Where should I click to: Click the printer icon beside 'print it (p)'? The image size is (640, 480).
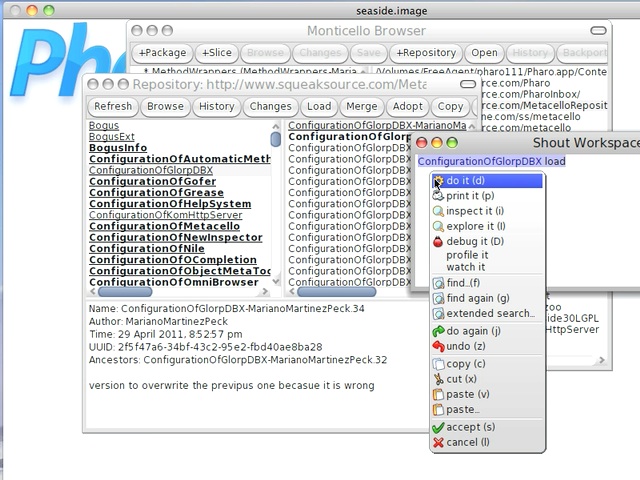click(438, 196)
